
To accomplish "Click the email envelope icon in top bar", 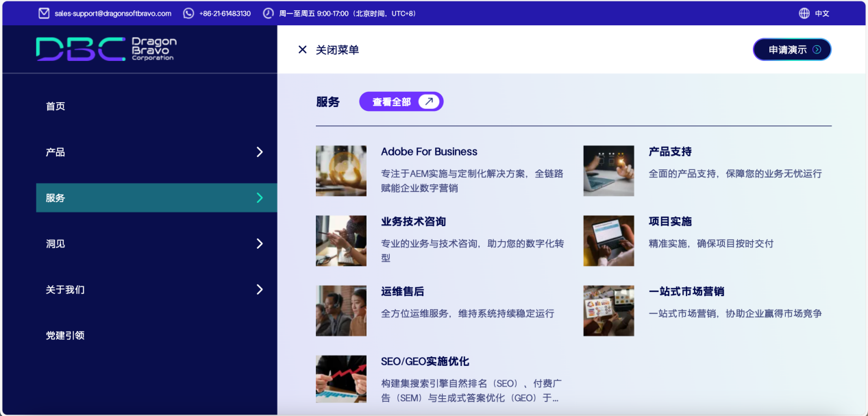I will click(44, 13).
